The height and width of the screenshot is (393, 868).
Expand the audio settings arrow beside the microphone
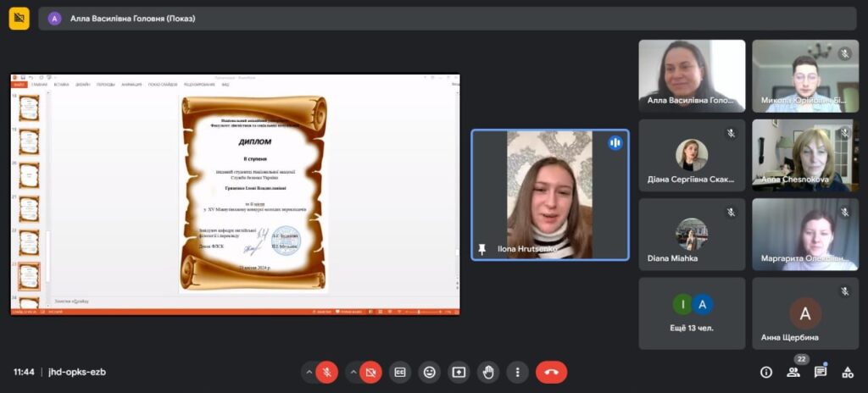(309, 372)
